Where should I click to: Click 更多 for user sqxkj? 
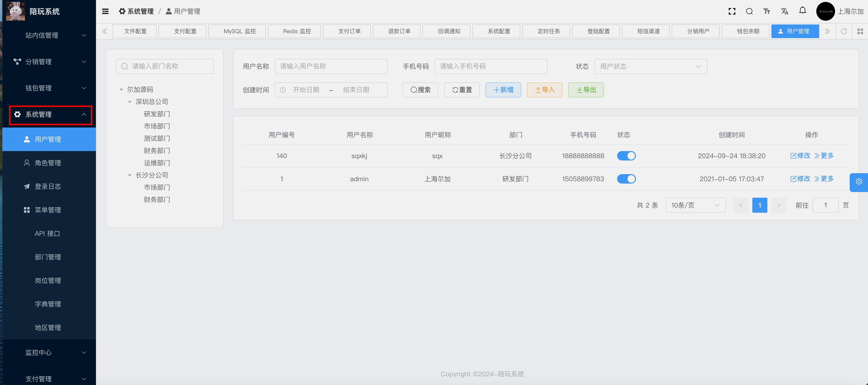point(824,156)
